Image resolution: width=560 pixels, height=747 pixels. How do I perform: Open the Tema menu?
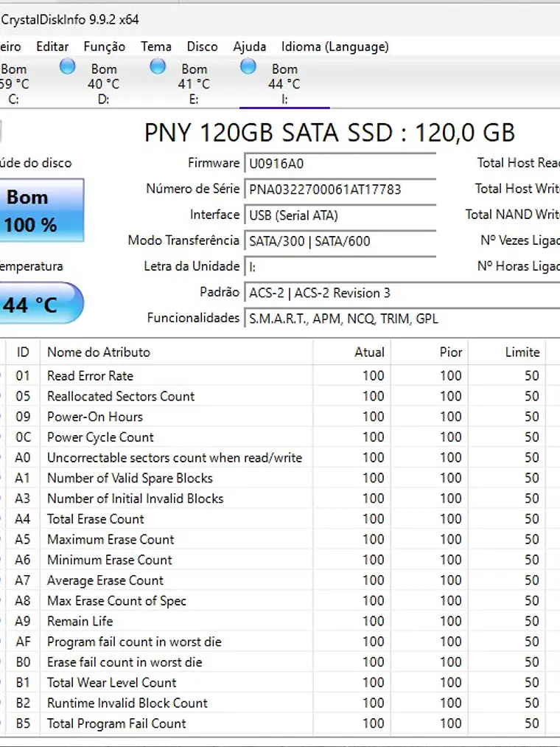[x=155, y=46]
